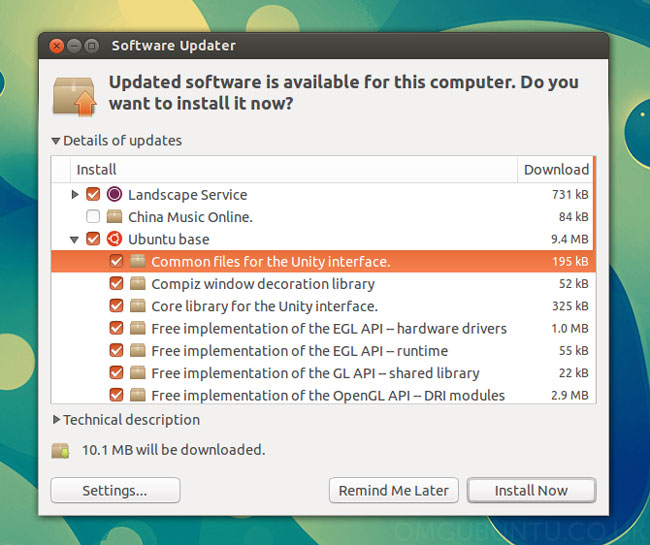Click the download size package icon
Image resolution: width=650 pixels, height=545 pixels.
click(62, 450)
